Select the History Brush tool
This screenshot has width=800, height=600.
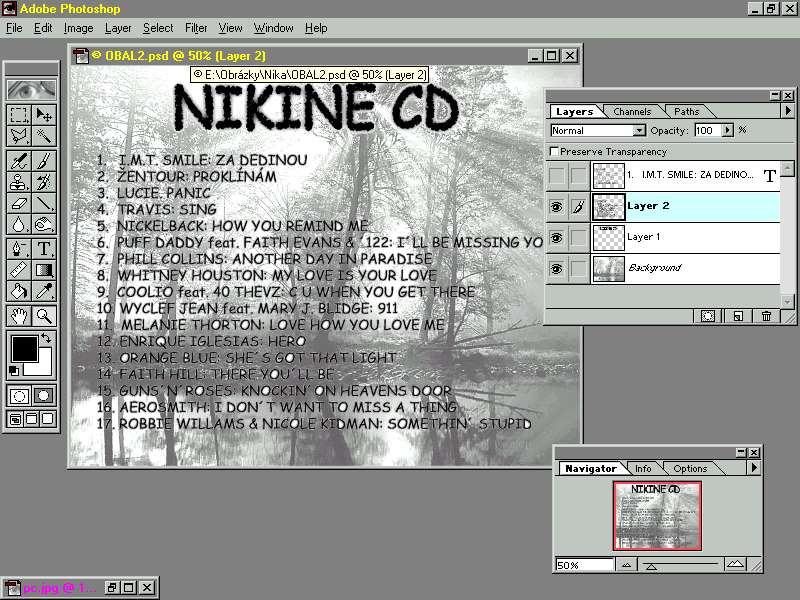[44, 182]
